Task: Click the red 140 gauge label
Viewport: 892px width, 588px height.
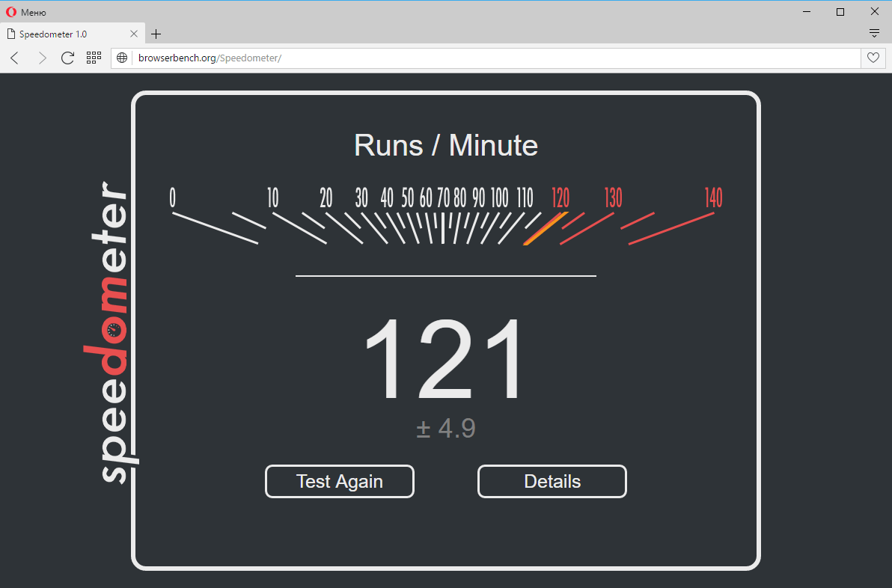Action: 713,198
